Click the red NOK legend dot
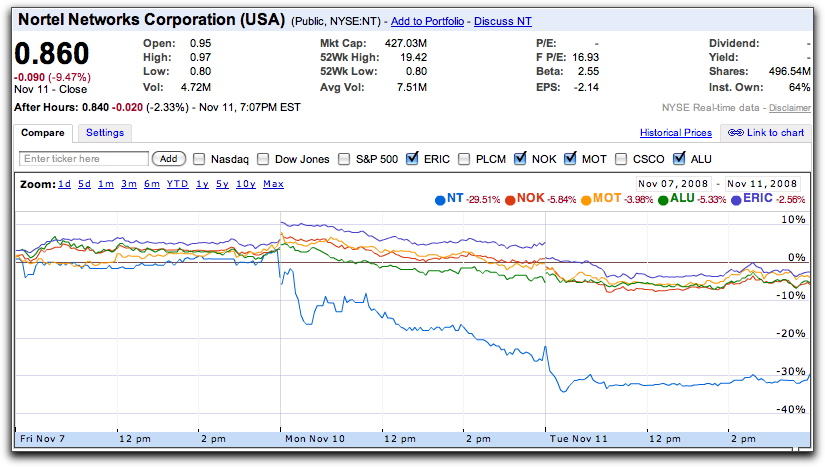Image resolution: width=825 pixels, height=467 pixels. pos(510,200)
